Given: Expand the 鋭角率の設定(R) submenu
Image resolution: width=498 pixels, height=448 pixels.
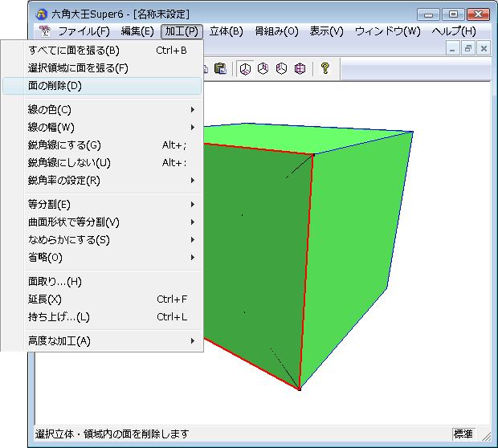Looking at the screenshot, I should point(102,181).
